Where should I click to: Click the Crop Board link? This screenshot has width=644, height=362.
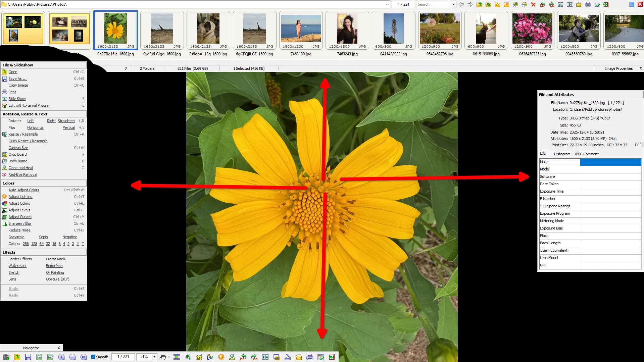coord(17,154)
